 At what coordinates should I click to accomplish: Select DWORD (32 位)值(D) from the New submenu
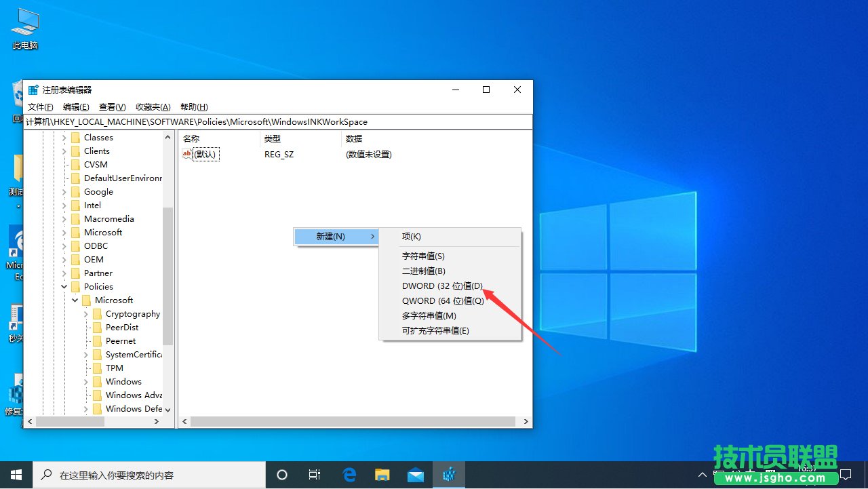tap(441, 286)
